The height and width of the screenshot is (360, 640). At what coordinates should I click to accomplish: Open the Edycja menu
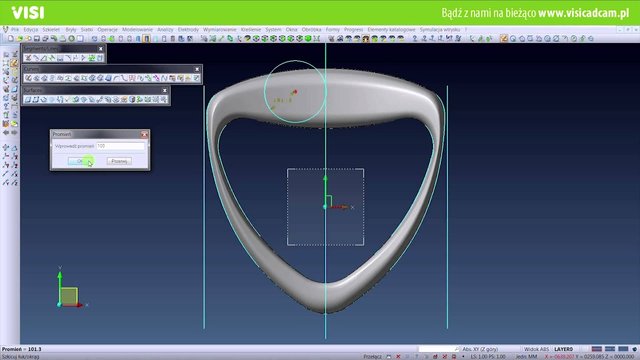[31, 29]
